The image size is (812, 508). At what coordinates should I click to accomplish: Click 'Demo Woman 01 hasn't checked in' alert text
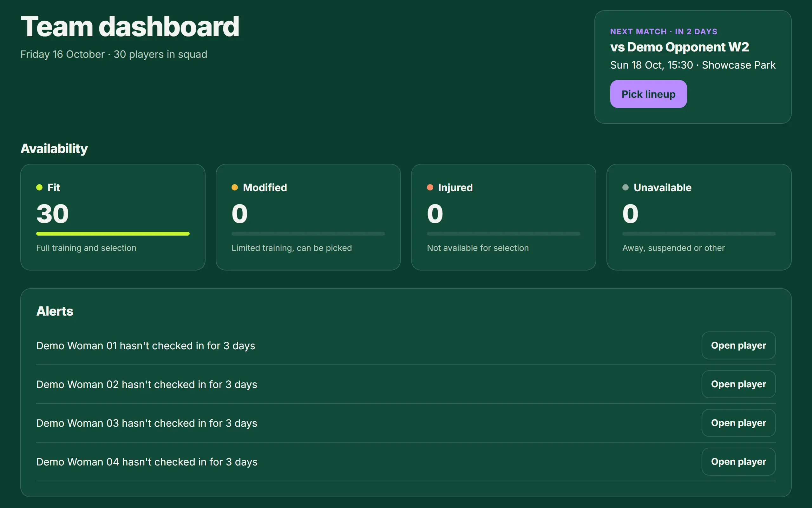tap(146, 346)
